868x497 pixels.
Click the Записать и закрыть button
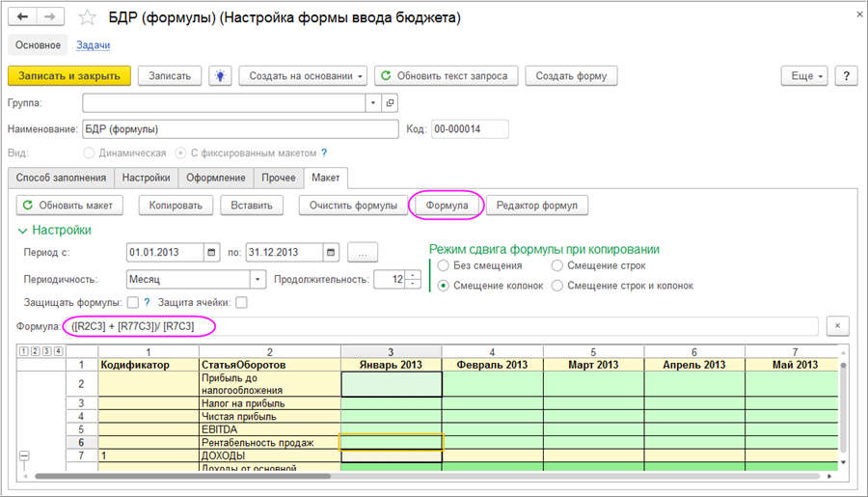[x=68, y=76]
